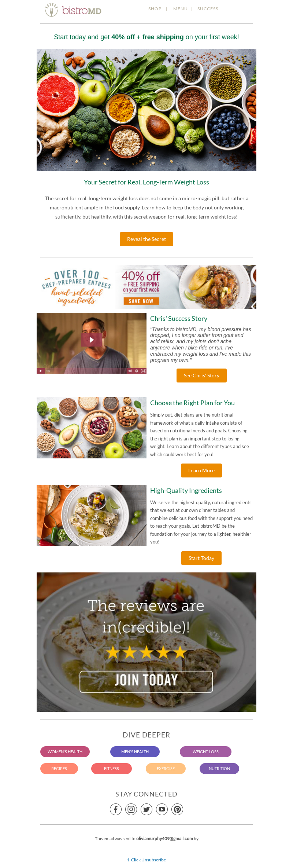Open the Instagram social icon
Screen dimensions: 293x868
point(131,809)
